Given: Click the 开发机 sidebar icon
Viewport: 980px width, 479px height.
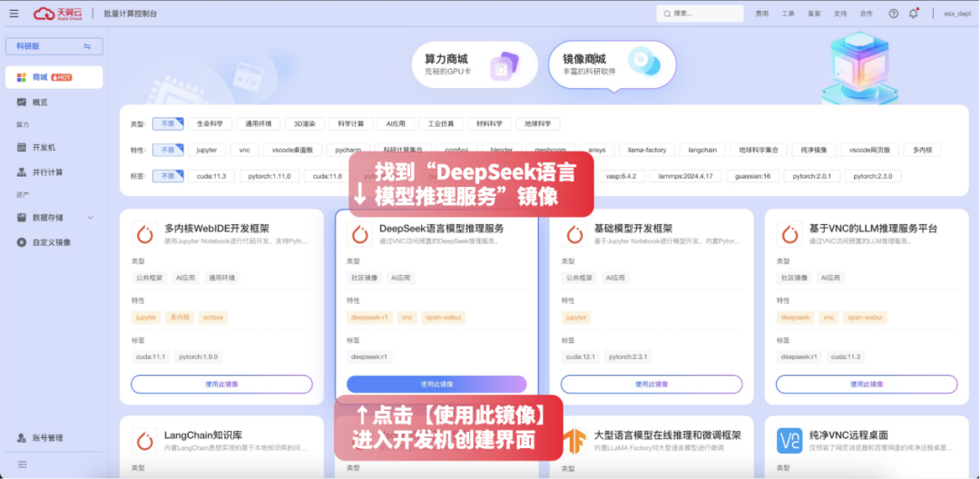Looking at the screenshot, I should 21,147.
